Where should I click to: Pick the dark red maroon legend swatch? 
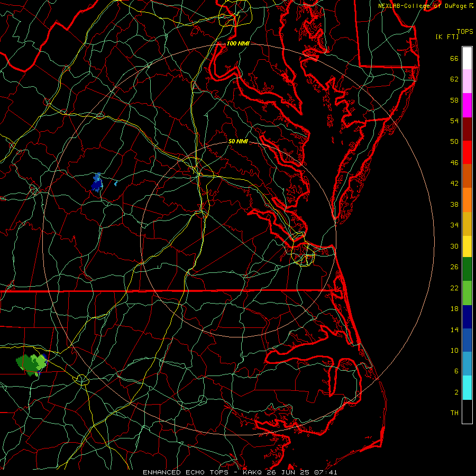coord(467,129)
